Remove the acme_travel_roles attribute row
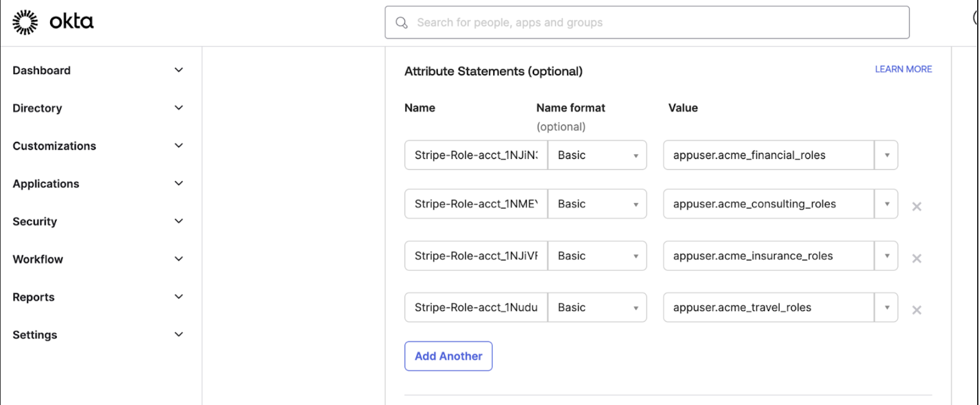This screenshot has height=405, width=980. click(917, 310)
